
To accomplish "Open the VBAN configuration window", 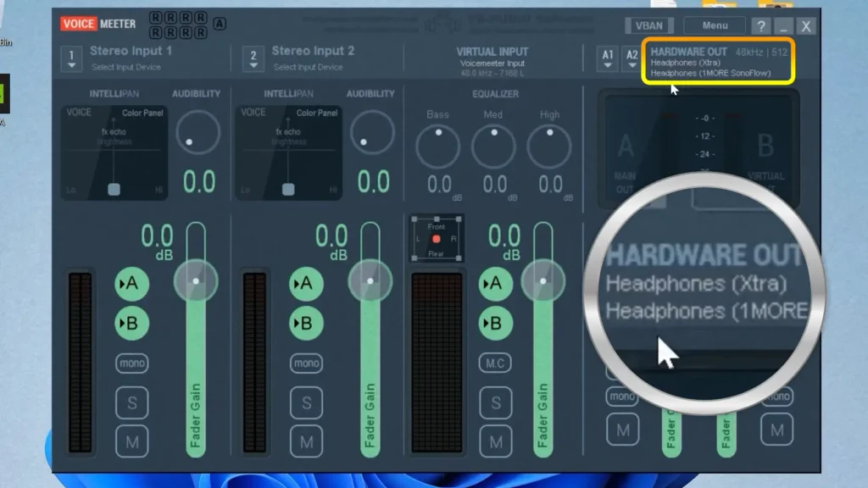I will coord(648,25).
